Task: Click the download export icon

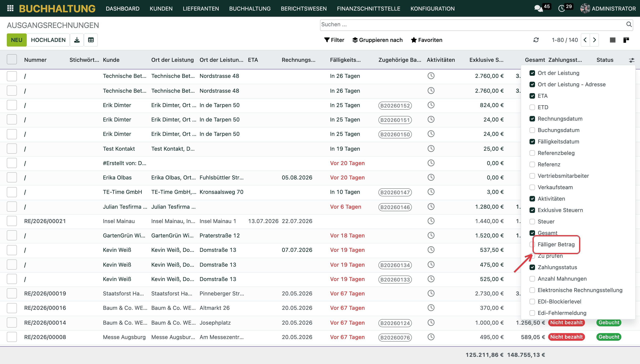Action: [x=77, y=40]
